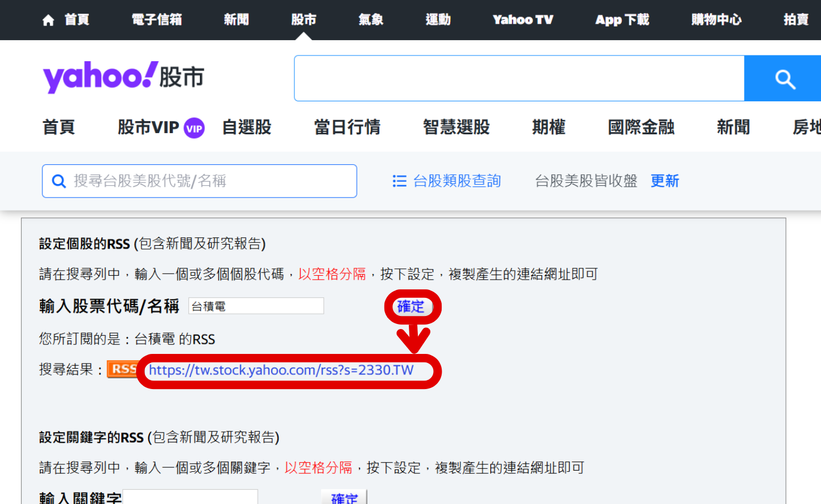Click the 更新 refresh link
This screenshot has height=504, width=821.
click(665, 180)
